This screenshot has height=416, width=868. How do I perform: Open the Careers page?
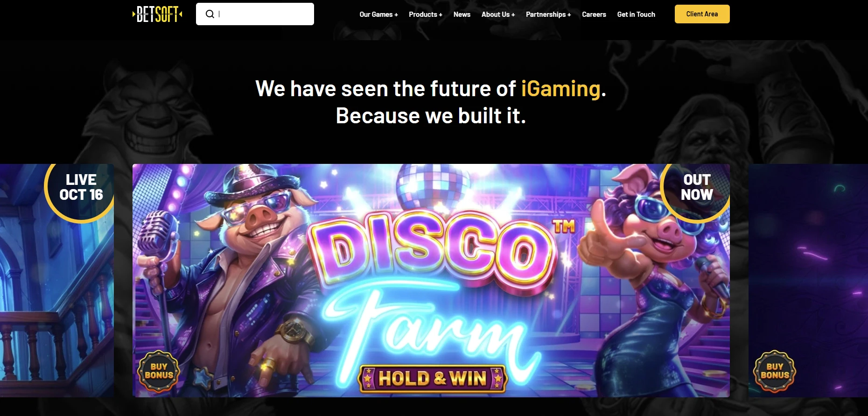coord(594,14)
